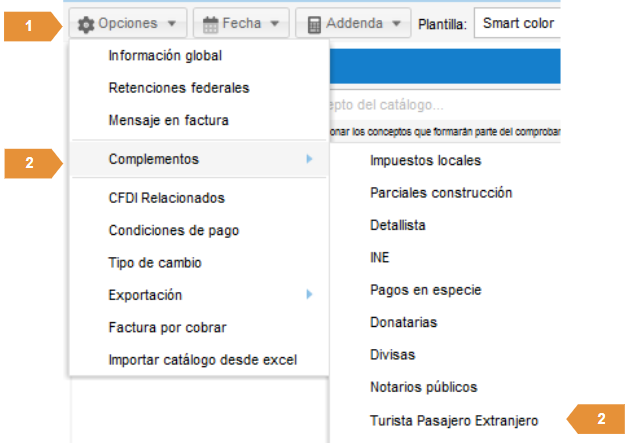Open CFDI Relacionados menu item
This screenshot has height=443, width=632.
(x=167, y=198)
